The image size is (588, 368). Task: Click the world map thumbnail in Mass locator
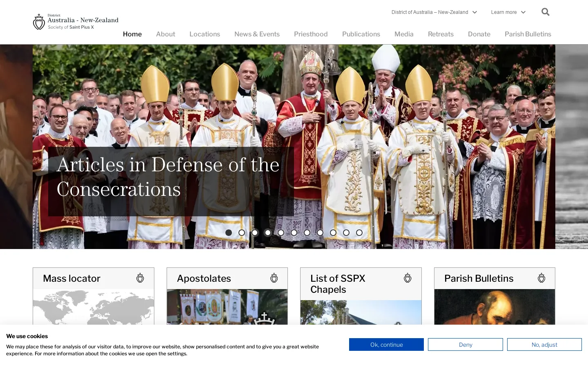point(94,307)
